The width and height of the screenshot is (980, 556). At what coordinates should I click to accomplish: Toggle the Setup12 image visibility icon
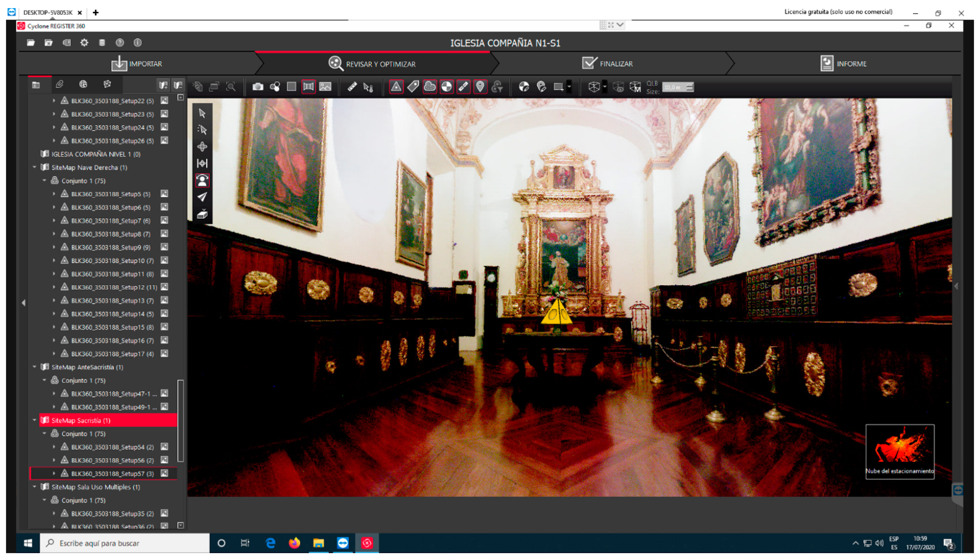click(164, 287)
